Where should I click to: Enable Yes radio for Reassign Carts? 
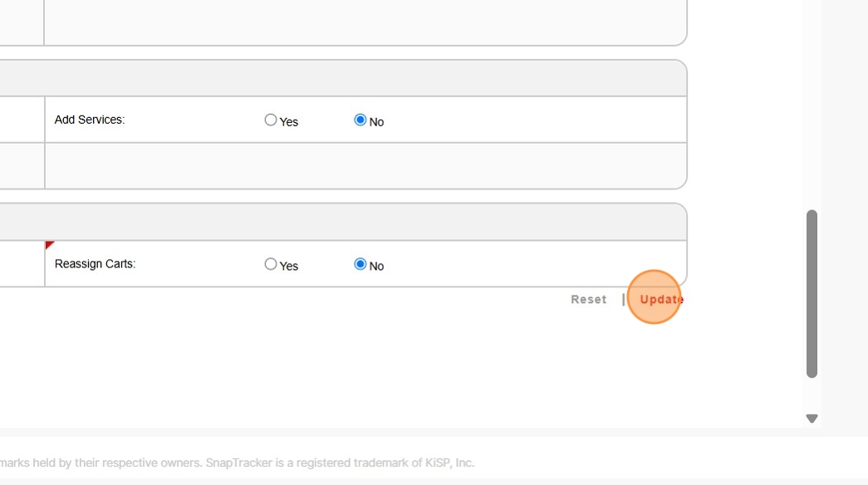tap(271, 264)
